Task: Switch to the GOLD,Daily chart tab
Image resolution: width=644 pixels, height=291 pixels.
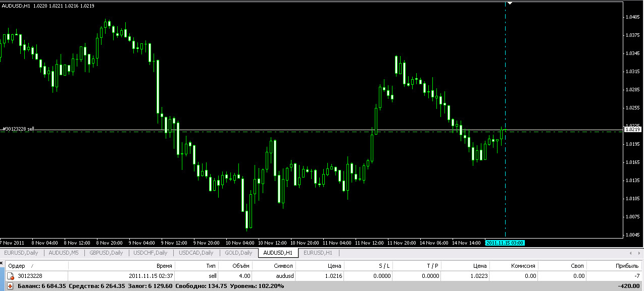Action: (238, 253)
